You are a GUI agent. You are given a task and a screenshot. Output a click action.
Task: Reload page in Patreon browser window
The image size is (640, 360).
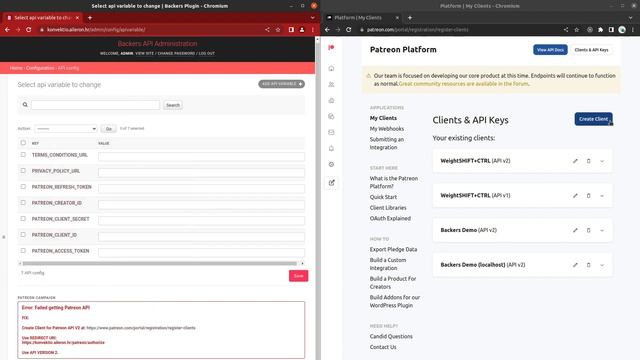(x=349, y=29)
